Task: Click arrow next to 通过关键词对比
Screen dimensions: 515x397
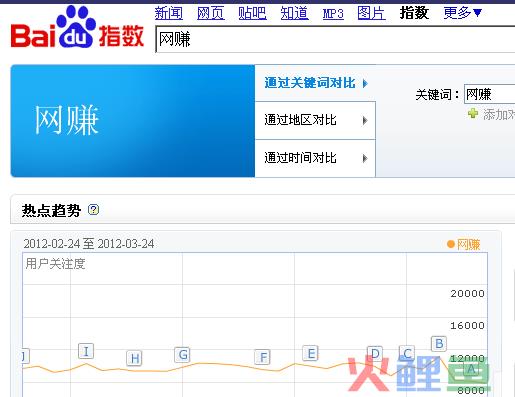Action: point(365,83)
